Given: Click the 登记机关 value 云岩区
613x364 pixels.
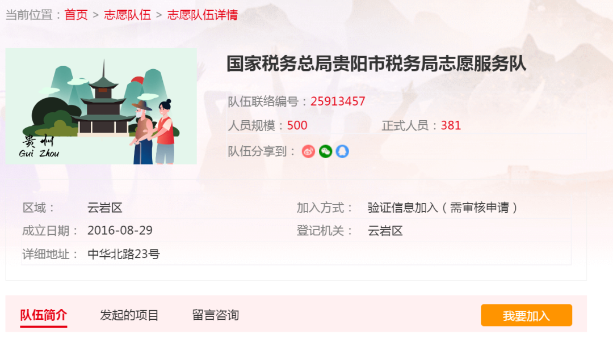Looking at the screenshot, I should [x=385, y=231].
